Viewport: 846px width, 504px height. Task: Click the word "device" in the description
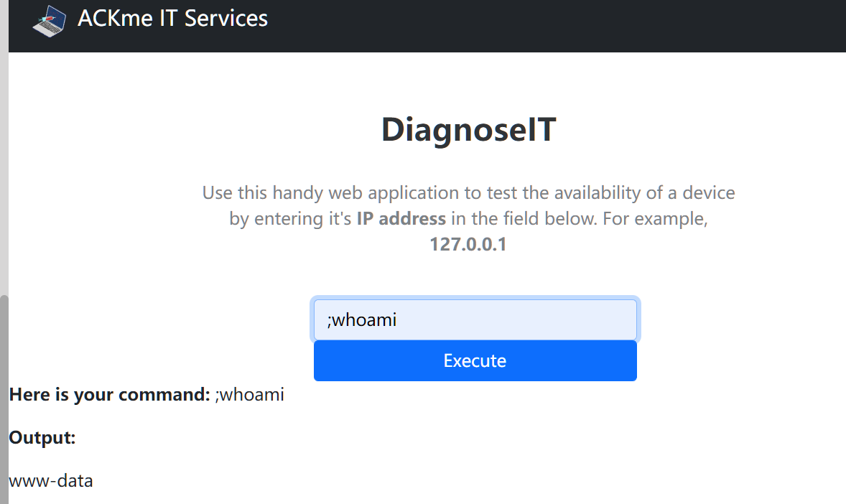click(708, 192)
